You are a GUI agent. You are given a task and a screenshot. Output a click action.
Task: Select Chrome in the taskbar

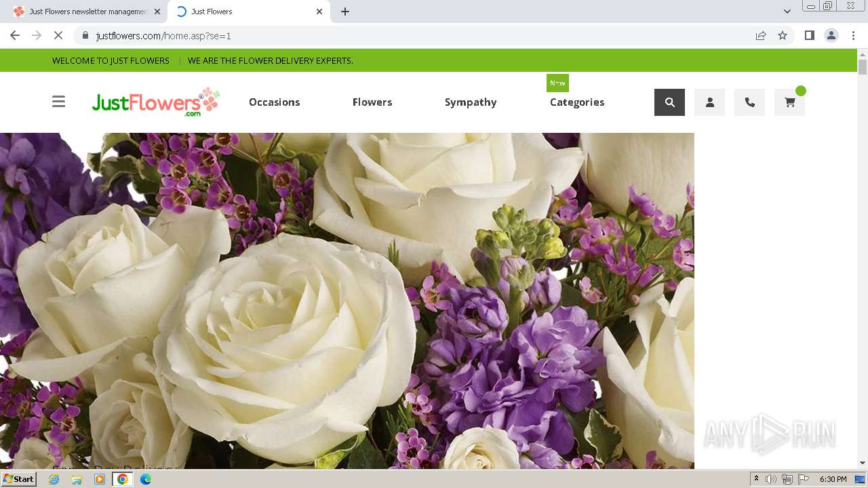(122, 479)
